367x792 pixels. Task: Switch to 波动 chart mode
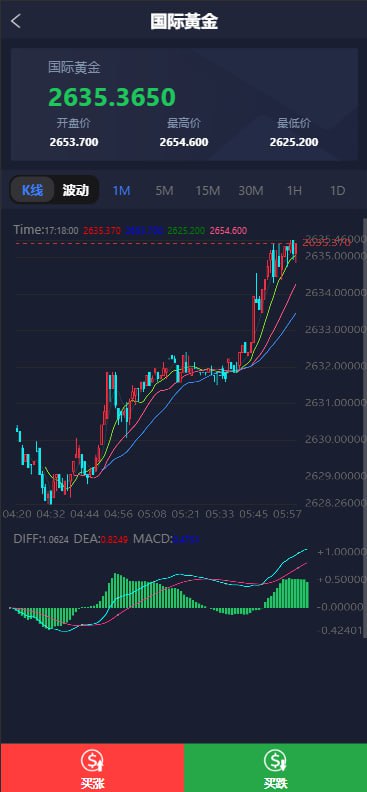pos(76,190)
